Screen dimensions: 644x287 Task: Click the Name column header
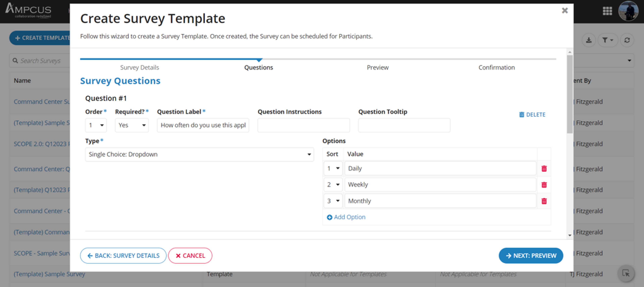pos(22,81)
